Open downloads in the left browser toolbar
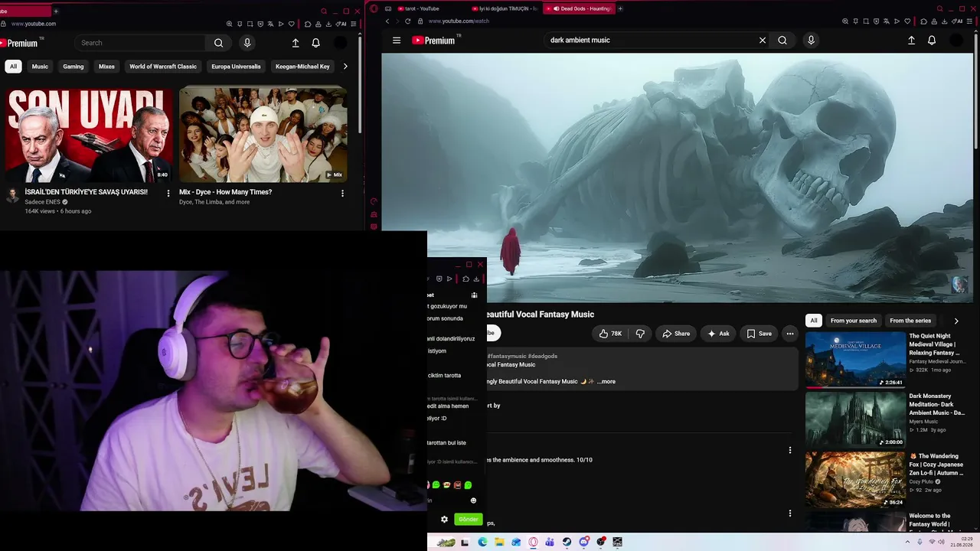This screenshot has height=551, width=980. point(328,24)
